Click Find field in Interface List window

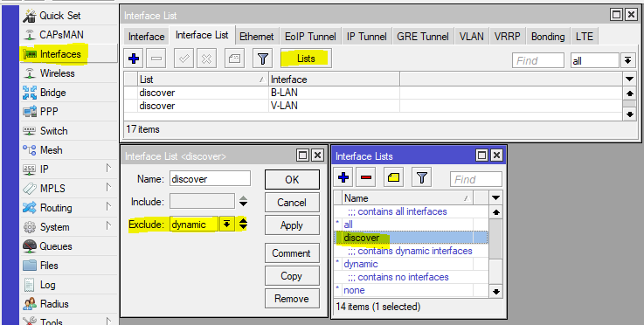coord(538,60)
